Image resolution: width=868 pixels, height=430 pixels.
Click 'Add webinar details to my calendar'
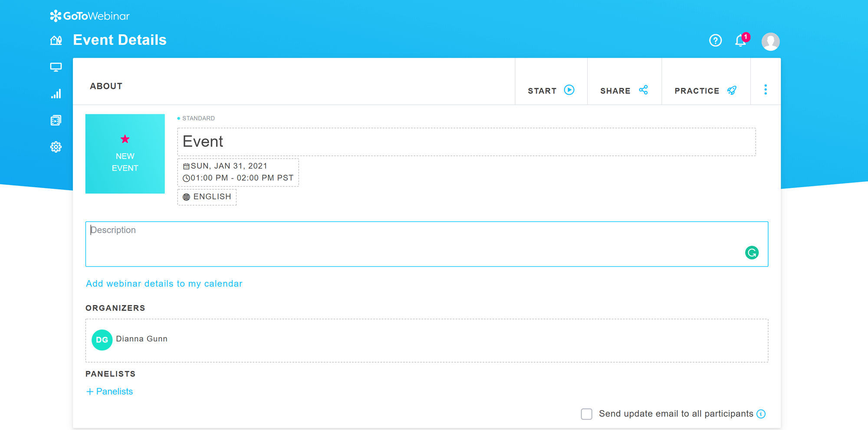[164, 284]
